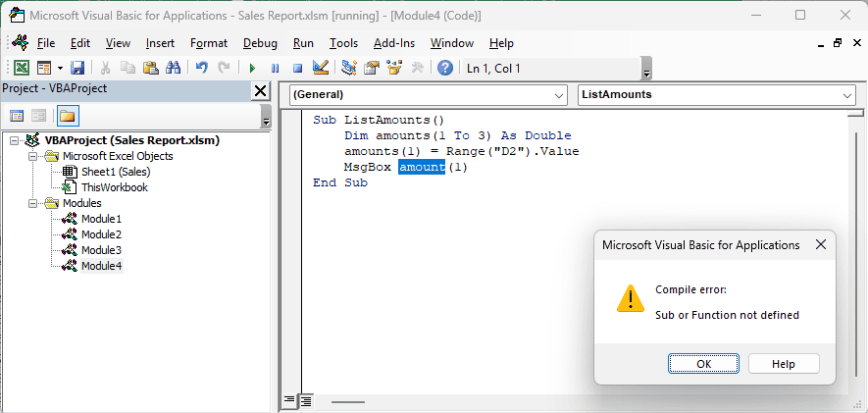The width and height of the screenshot is (868, 413).
Task: Open the Help menu in menu bar
Action: pos(501,43)
